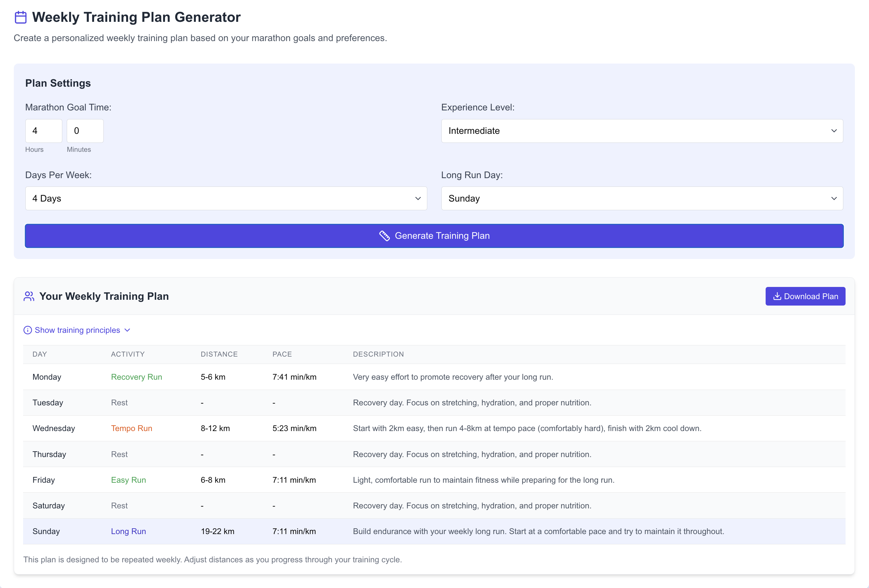Screen dimensions: 869x588
Task: Click the info icon near Show training principles
Action: click(x=28, y=330)
